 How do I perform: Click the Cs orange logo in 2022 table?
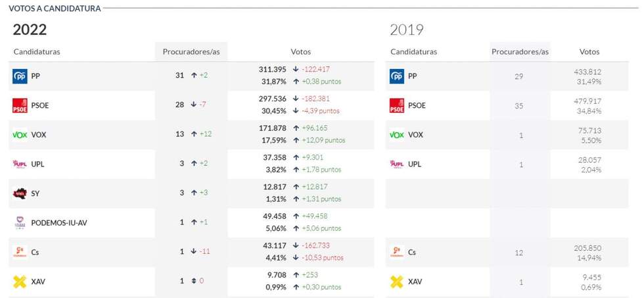[20, 252]
